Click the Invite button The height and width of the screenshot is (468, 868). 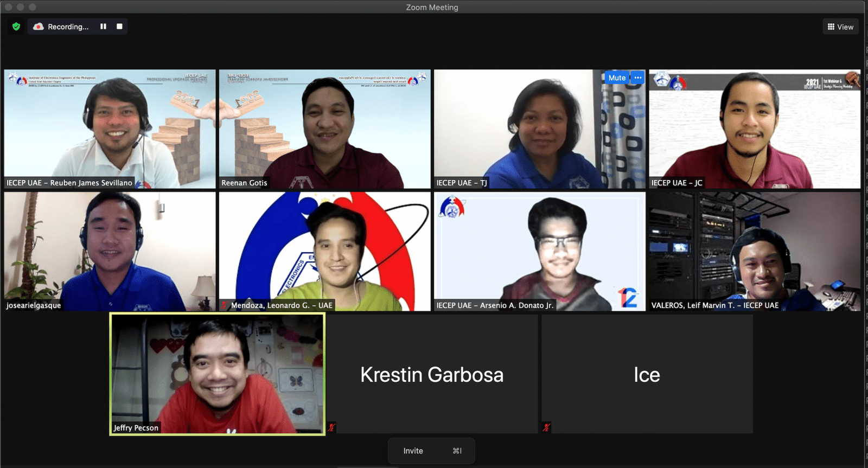pyautogui.click(x=431, y=451)
